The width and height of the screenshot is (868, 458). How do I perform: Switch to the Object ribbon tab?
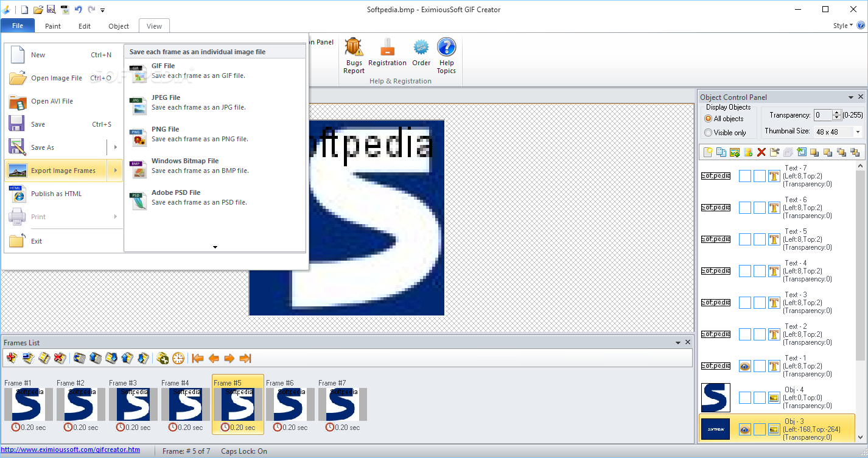[x=119, y=26]
